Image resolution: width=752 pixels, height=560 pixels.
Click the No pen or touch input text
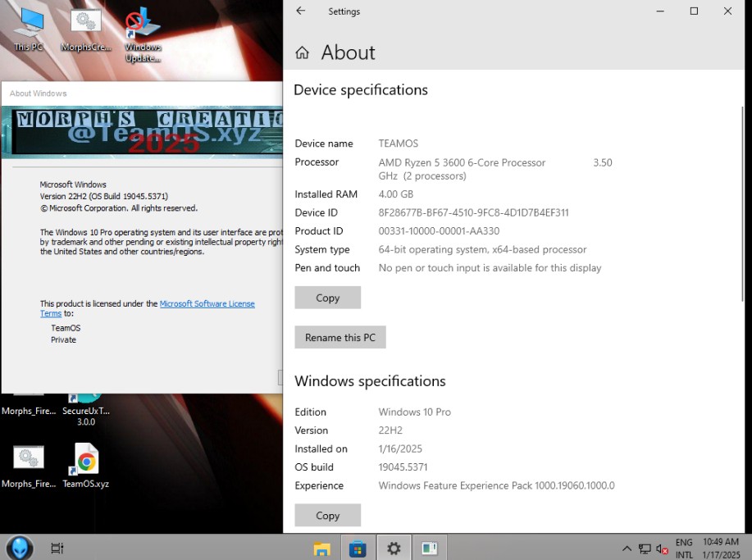click(490, 268)
